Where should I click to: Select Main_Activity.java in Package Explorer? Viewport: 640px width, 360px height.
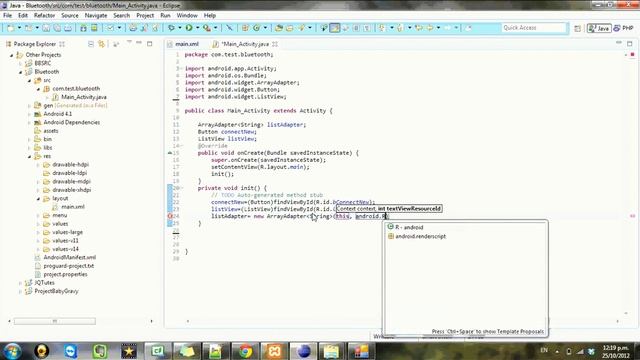(84, 97)
